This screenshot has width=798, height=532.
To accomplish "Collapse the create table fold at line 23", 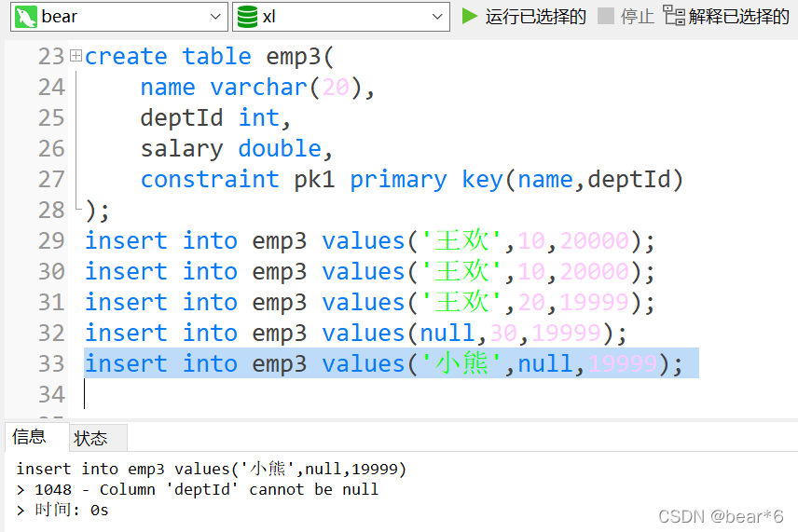I will pyautogui.click(x=76, y=56).
